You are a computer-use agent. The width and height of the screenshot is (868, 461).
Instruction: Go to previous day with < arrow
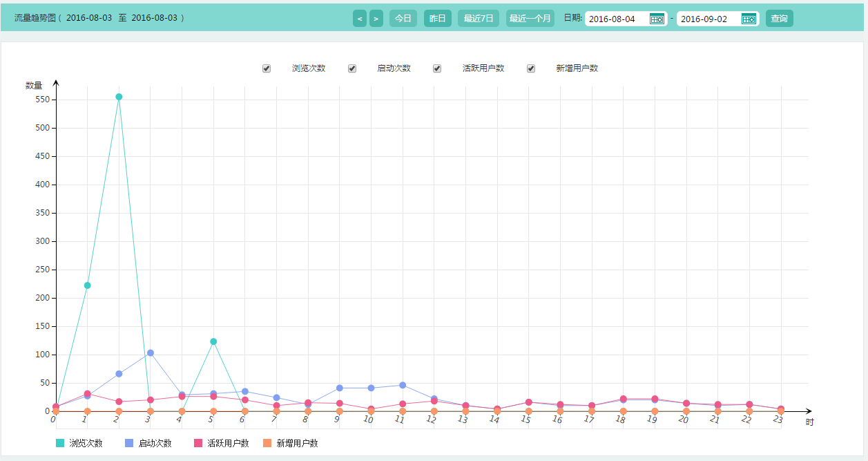[x=360, y=19]
